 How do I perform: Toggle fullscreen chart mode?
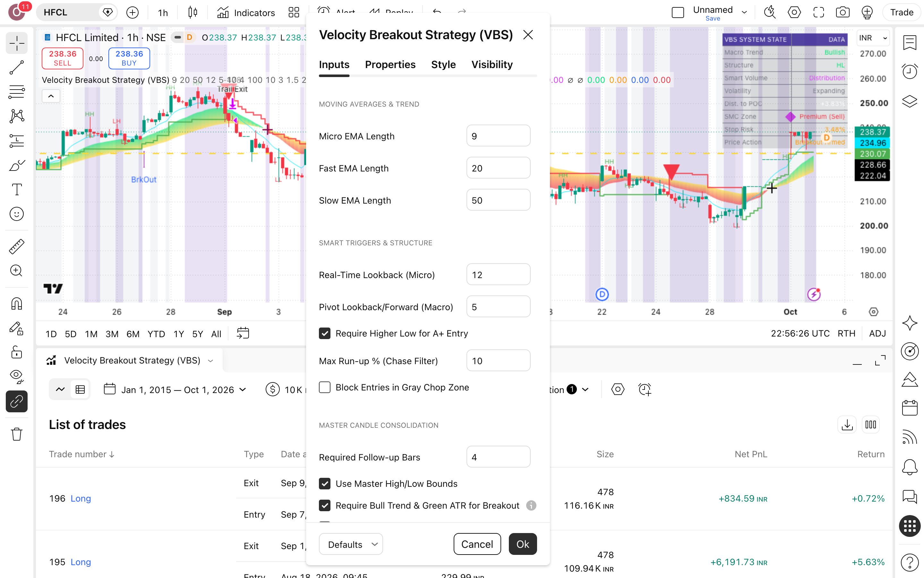pyautogui.click(x=818, y=13)
